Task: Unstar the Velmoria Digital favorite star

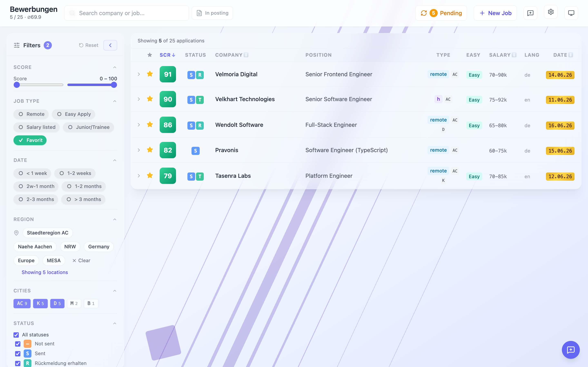Action: pyautogui.click(x=150, y=74)
